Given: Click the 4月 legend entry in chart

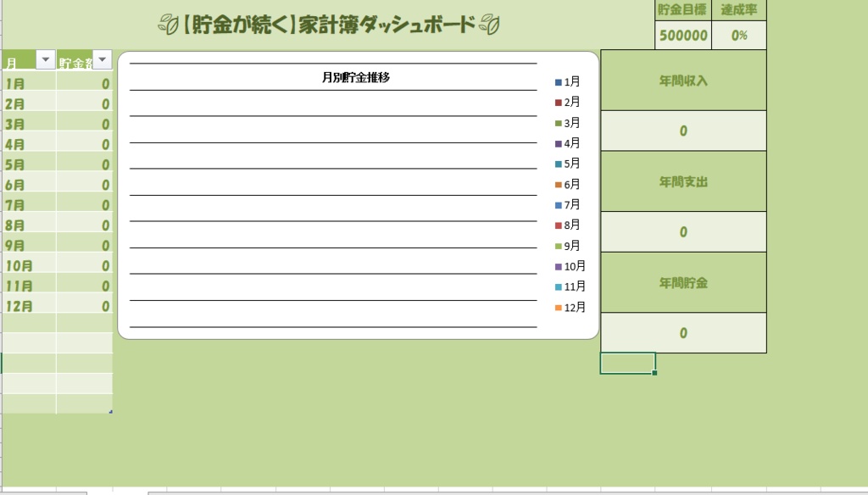Looking at the screenshot, I should point(567,143).
